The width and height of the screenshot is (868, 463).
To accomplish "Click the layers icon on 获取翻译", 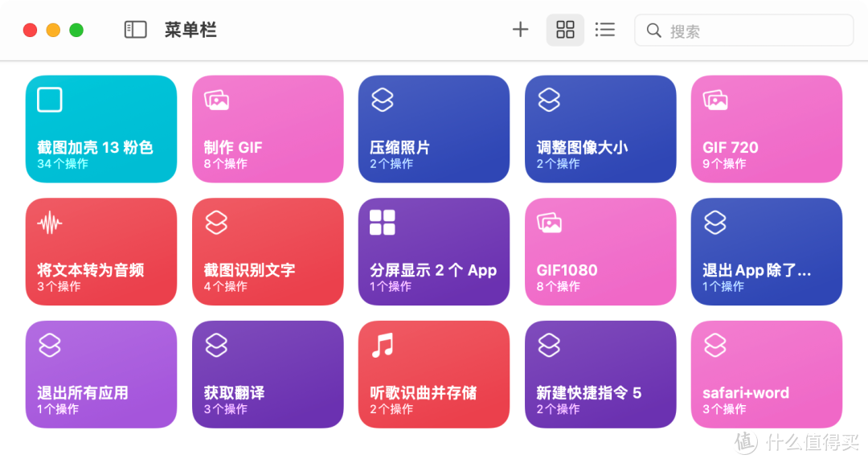I will point(216,346).
